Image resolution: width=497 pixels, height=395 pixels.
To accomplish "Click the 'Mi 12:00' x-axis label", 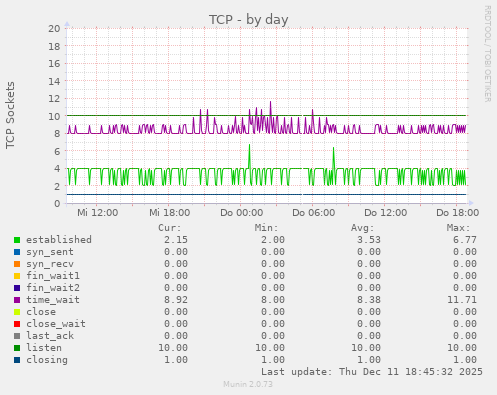I will pos(97,213).
